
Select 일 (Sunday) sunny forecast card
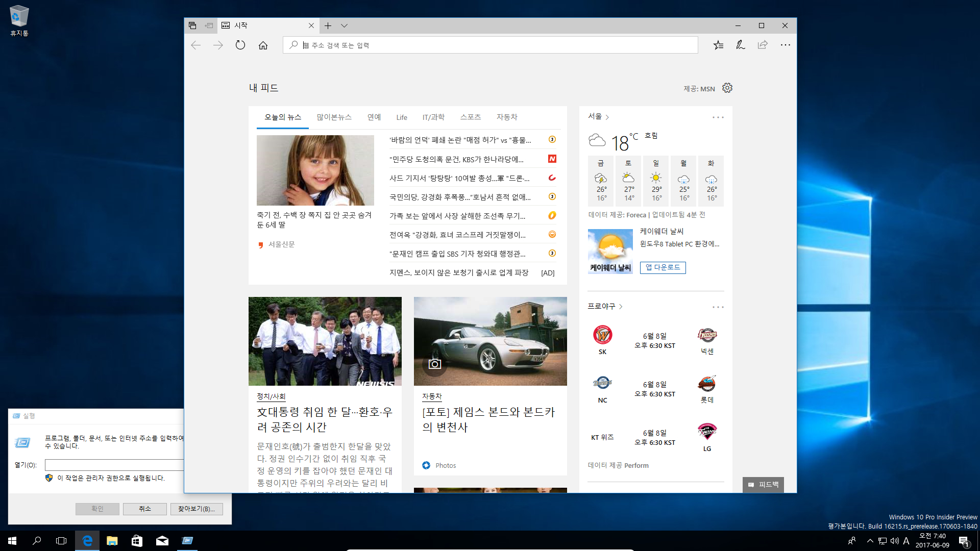pyautogui.click(x=656, y=181)
